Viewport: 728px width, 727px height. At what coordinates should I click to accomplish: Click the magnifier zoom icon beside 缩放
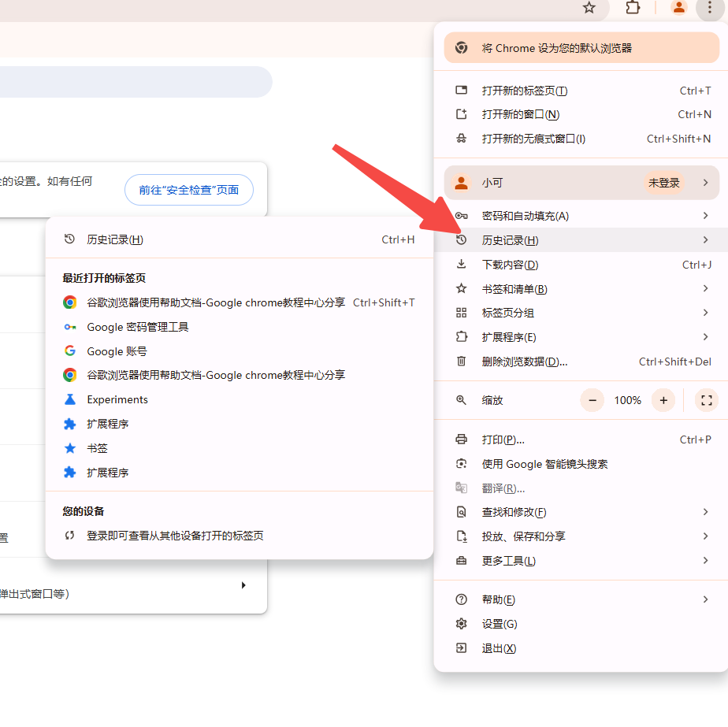click(x=461, y=400)
